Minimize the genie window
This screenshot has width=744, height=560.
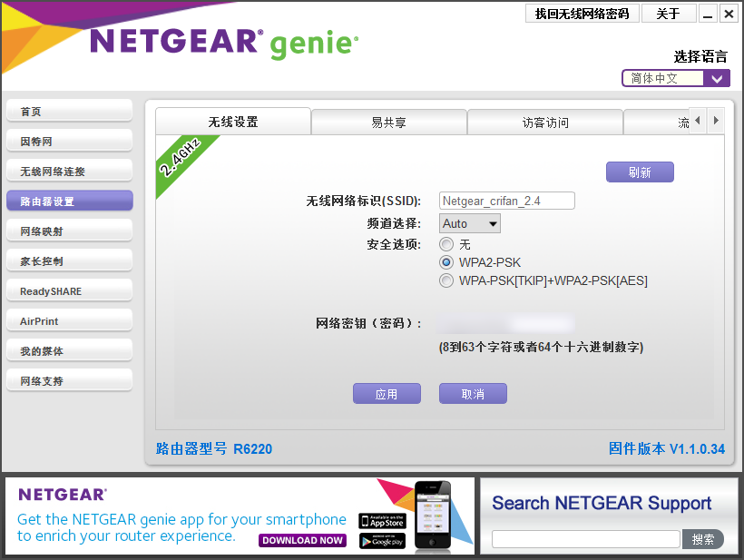pos(708,14)
